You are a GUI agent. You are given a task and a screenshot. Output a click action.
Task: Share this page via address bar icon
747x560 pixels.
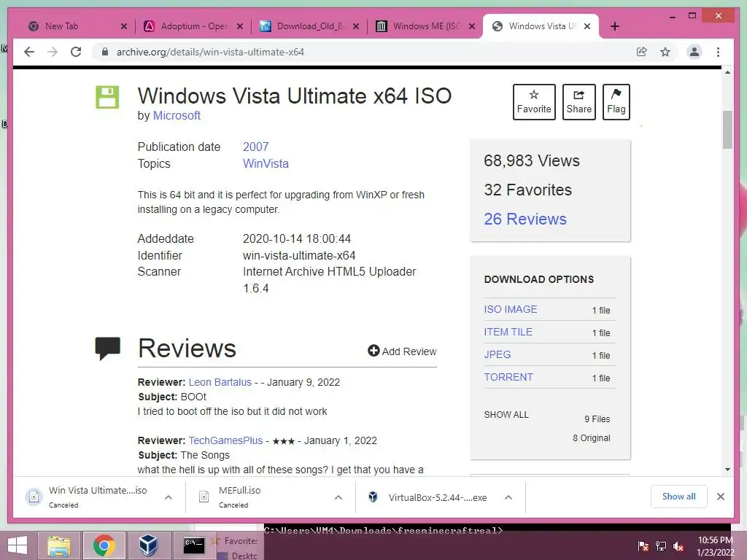642,52
